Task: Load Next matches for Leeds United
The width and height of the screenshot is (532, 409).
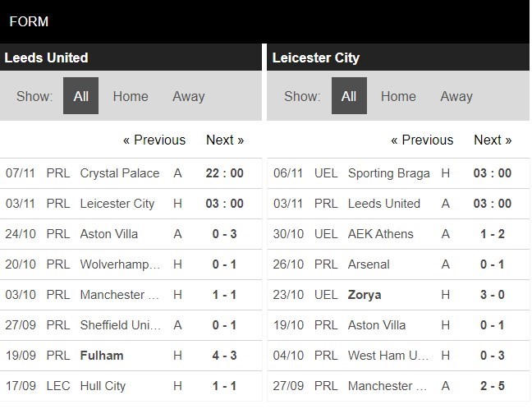Action: point(225,140)
